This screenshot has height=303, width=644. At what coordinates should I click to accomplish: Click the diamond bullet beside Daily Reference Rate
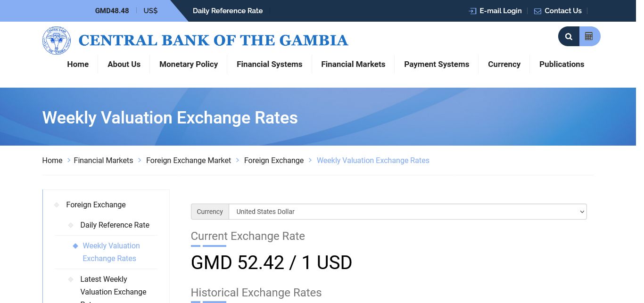(71, 225)
